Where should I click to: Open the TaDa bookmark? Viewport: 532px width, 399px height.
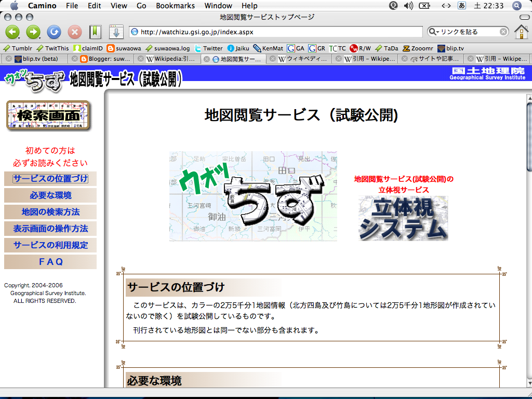387,48
